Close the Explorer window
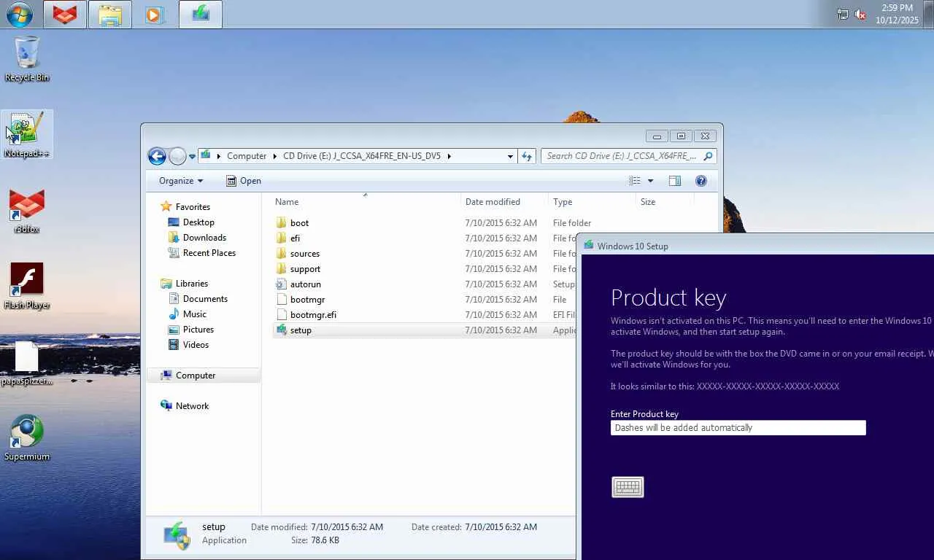 coord(706,136)
